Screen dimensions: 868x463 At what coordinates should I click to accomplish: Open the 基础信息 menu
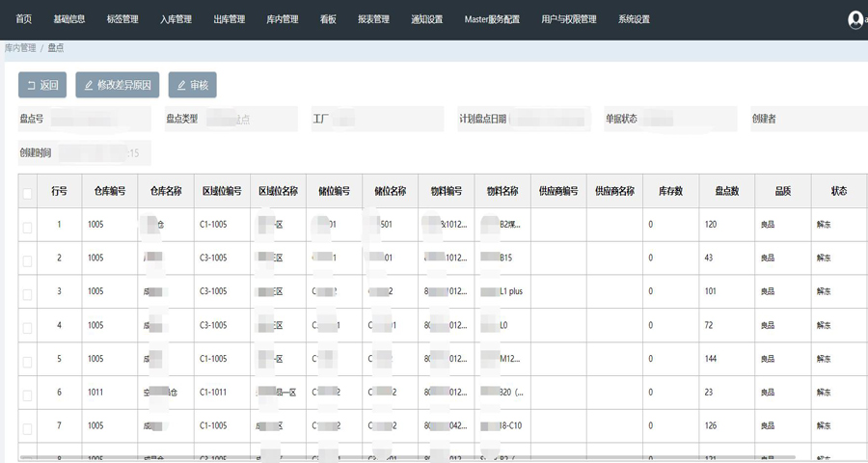click(69, 19)
